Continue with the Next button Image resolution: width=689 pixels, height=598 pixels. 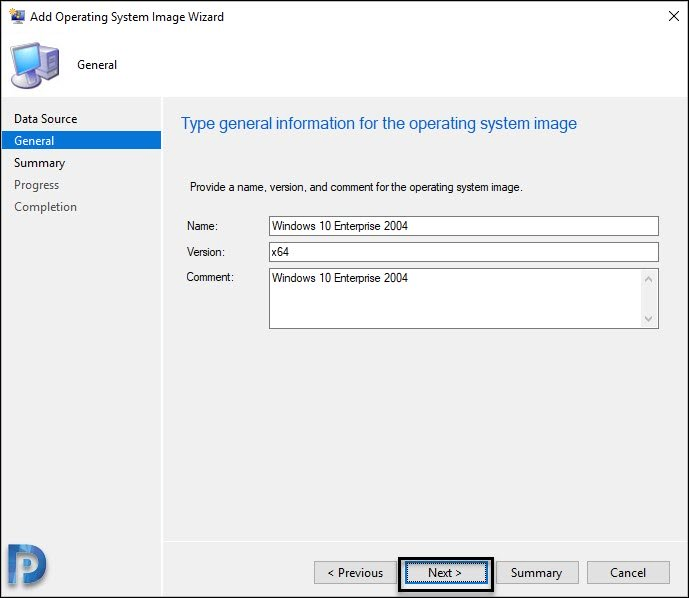tap(446, 573)
